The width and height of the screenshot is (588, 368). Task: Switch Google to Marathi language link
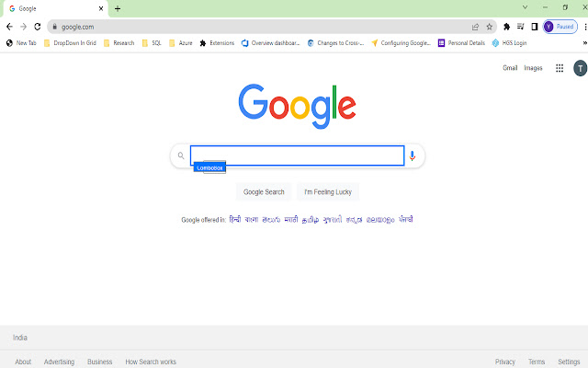click(x=290, y=219)
